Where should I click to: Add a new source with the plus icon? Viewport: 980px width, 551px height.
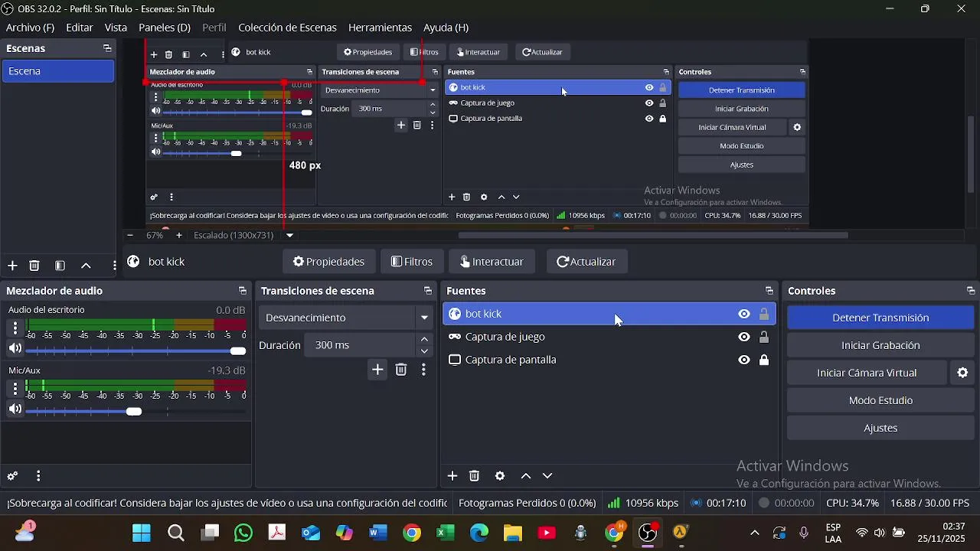click(x=452, y=476)
